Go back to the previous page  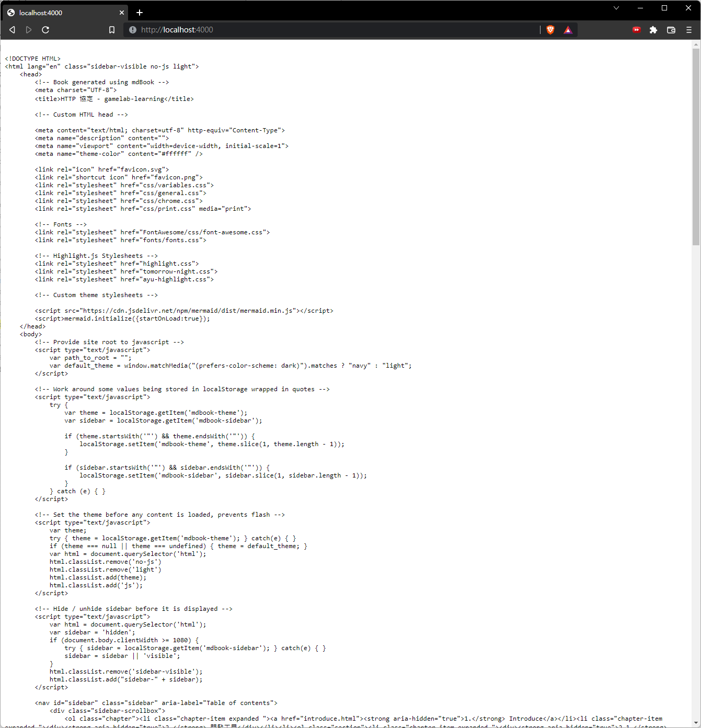(12, 30)
